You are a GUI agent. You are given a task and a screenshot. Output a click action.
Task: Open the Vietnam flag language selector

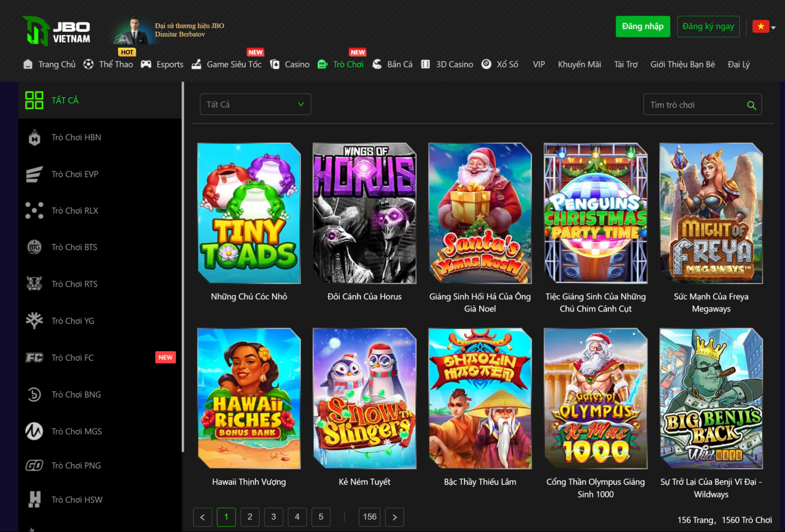(764, 27)
